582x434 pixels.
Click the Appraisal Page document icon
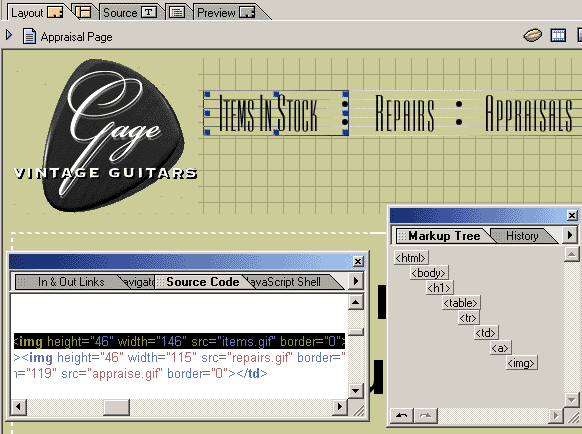coord(29,36)
